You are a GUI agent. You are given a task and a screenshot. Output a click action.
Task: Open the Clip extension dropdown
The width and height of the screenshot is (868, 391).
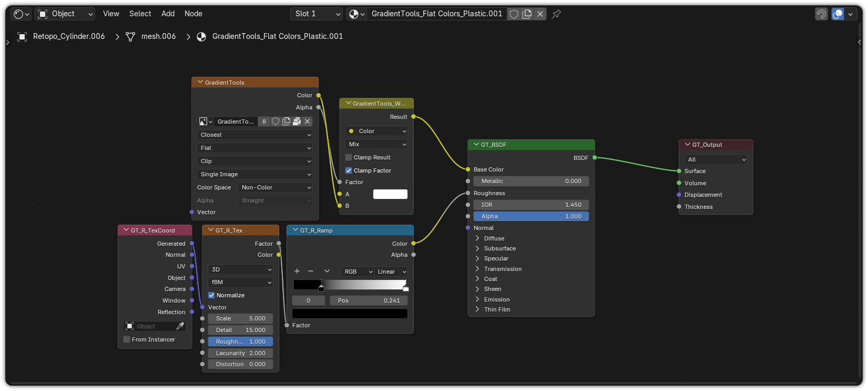255,161
